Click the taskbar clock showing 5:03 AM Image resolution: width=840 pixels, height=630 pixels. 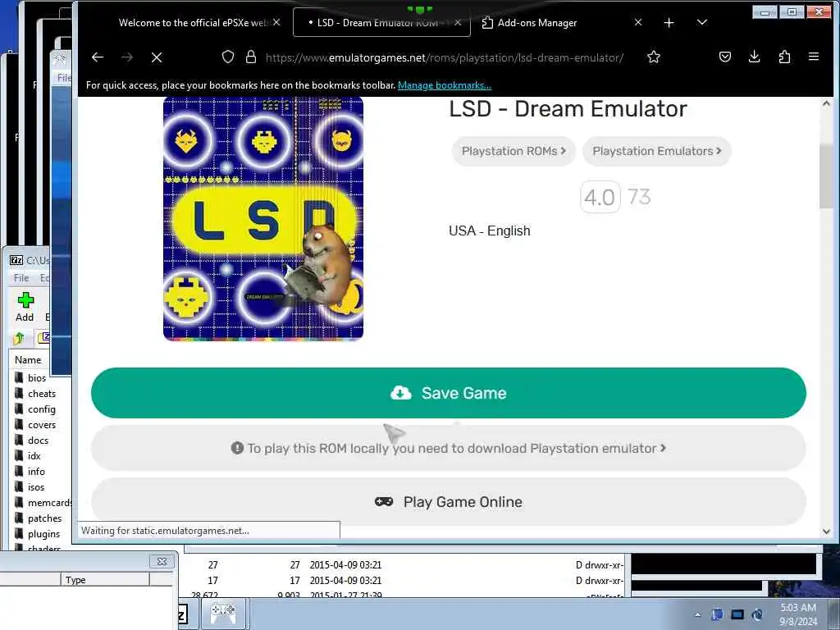(798, 614)
